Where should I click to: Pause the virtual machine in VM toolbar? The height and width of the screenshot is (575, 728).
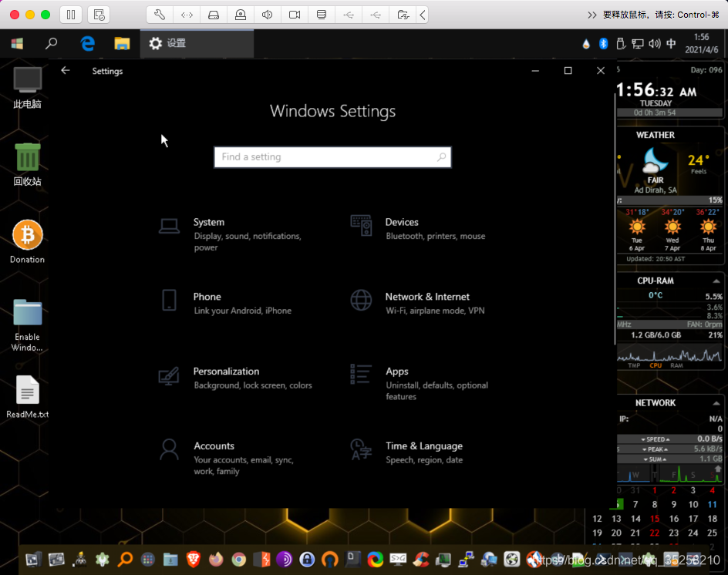[71, 15]
